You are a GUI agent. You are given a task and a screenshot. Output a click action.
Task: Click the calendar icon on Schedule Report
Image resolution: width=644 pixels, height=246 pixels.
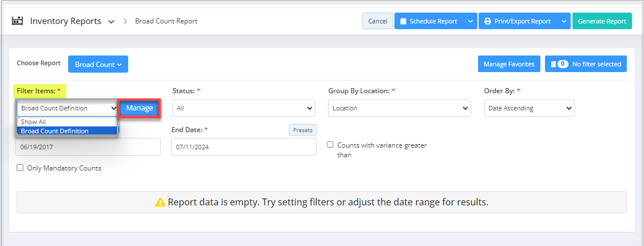point(403,21)
